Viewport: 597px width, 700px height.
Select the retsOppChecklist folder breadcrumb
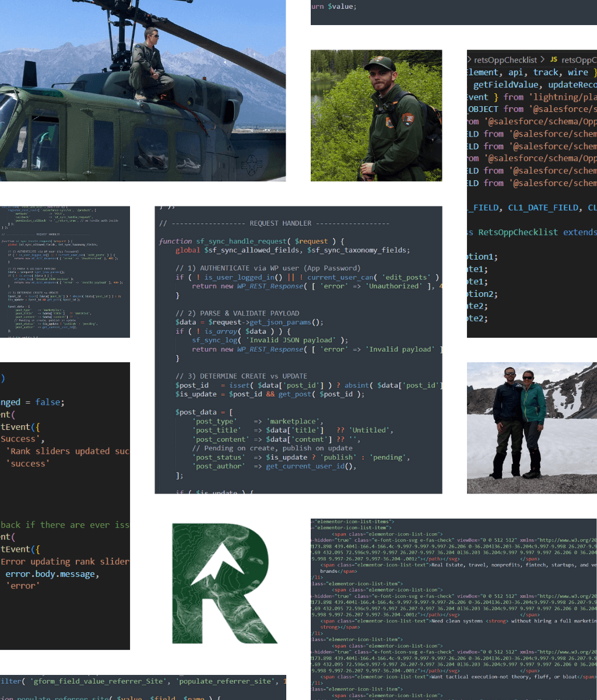[505, 60]
